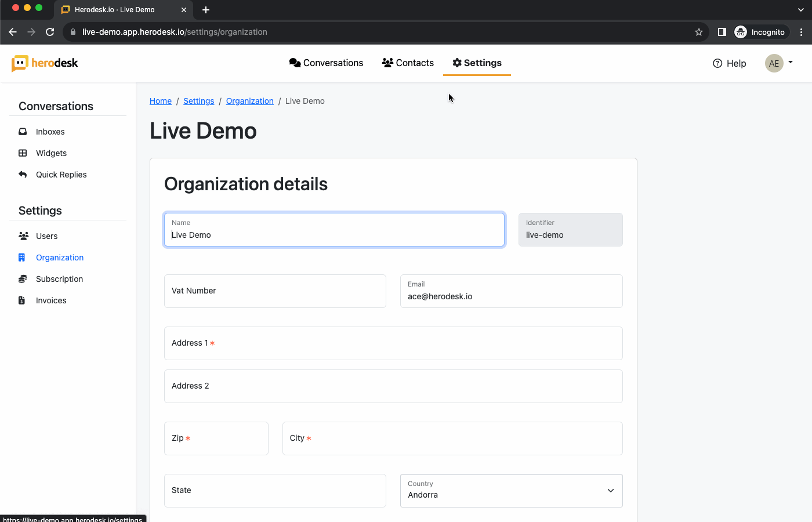Switch to the Conversations tab
The image size is (812, 522).
(x=326, y=63)
